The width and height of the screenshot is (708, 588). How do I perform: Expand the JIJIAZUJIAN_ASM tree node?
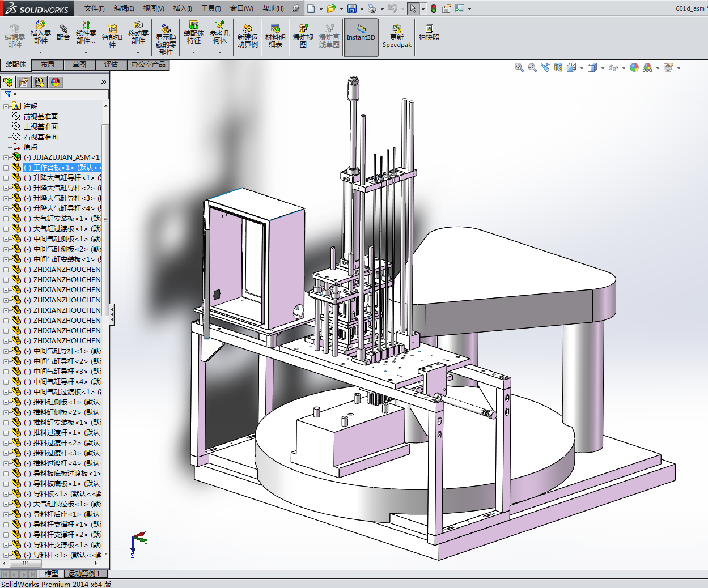click(x=6, y=157)
